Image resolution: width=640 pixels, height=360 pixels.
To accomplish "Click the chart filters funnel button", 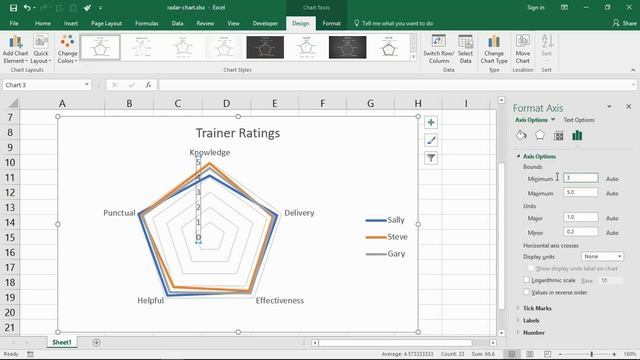I will (431, 158).
